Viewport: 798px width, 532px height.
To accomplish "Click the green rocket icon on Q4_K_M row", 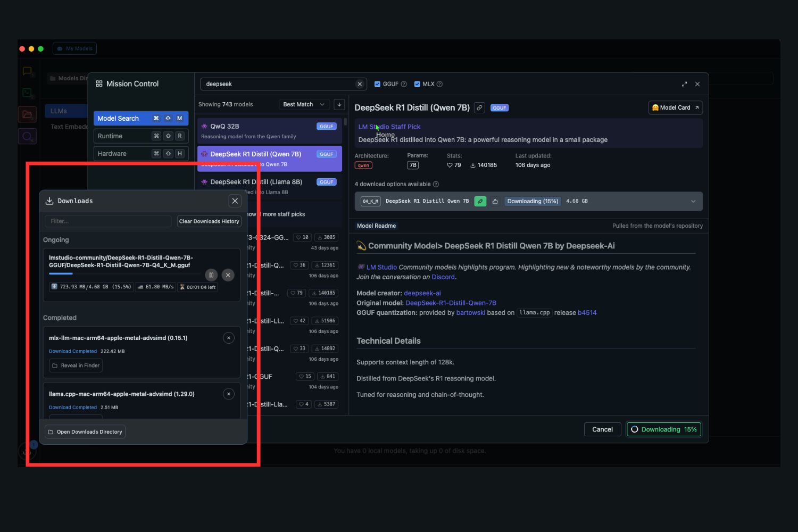I will tap(480, 201).
